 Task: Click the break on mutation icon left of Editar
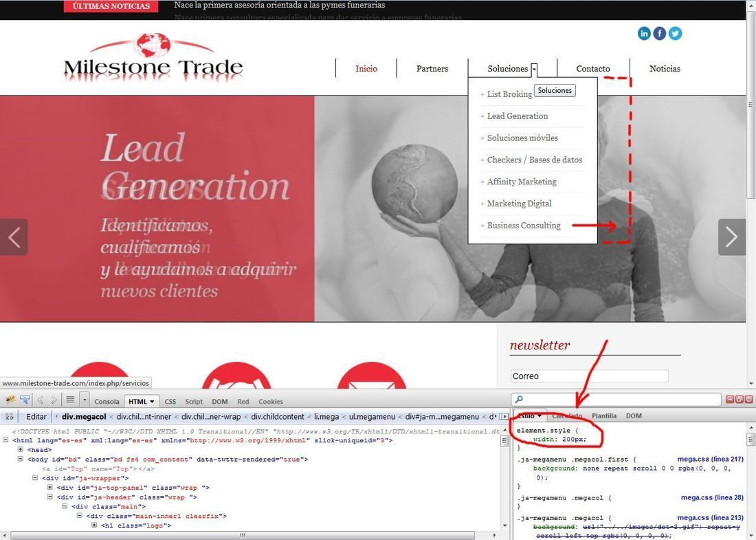(9, 416)
